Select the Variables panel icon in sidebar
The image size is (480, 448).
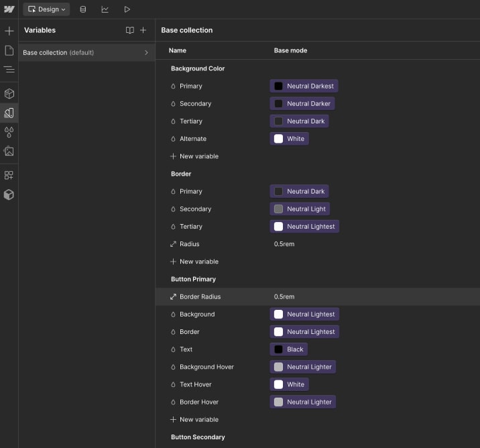click(x=9, y=113)
